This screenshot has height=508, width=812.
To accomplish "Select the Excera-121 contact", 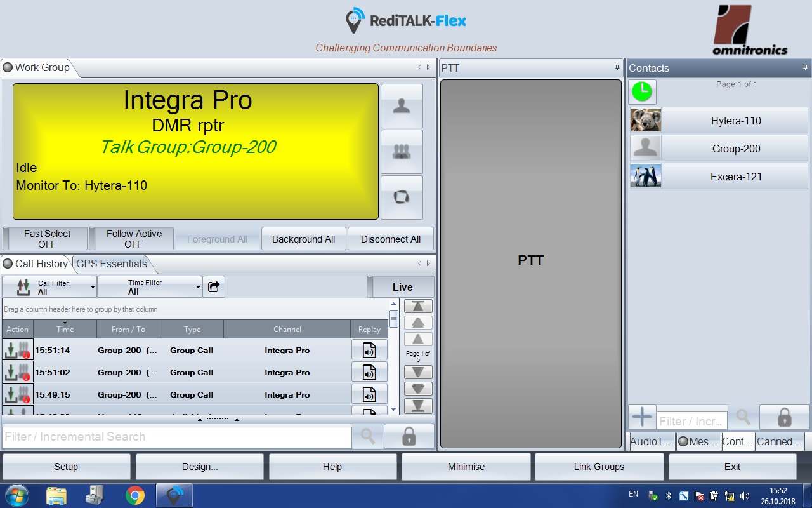I will [x=719, y=177].
